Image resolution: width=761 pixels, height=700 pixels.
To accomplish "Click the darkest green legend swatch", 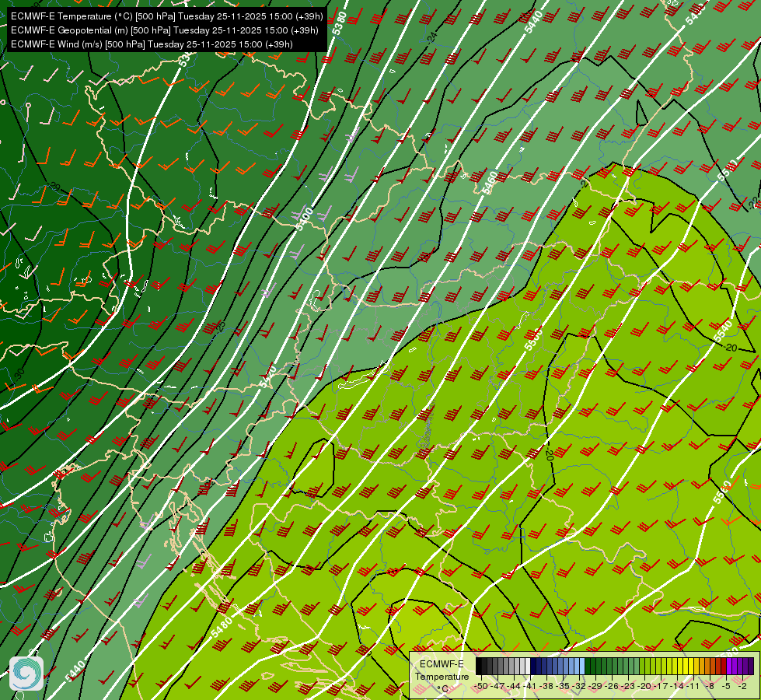I will [587, 666].
